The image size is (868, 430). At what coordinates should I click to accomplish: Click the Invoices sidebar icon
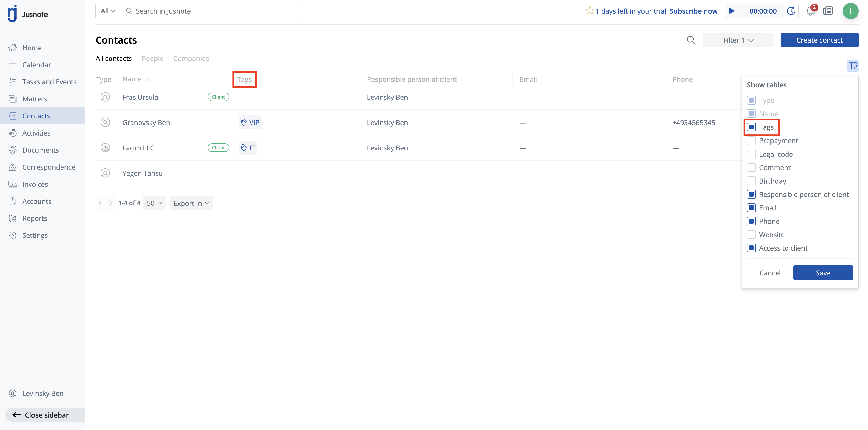pyautogui.click(x=13, y=184)
